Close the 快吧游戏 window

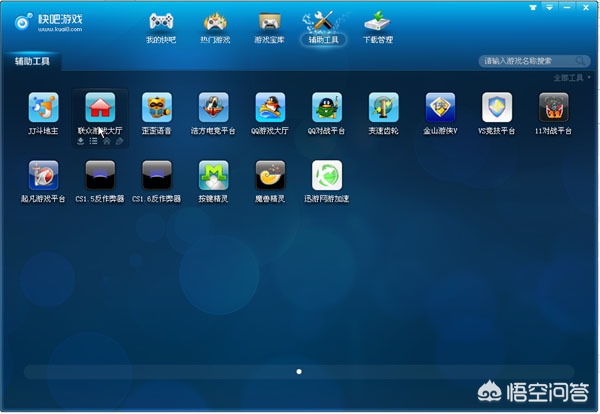pyautogui.click(x=586, y=7)
